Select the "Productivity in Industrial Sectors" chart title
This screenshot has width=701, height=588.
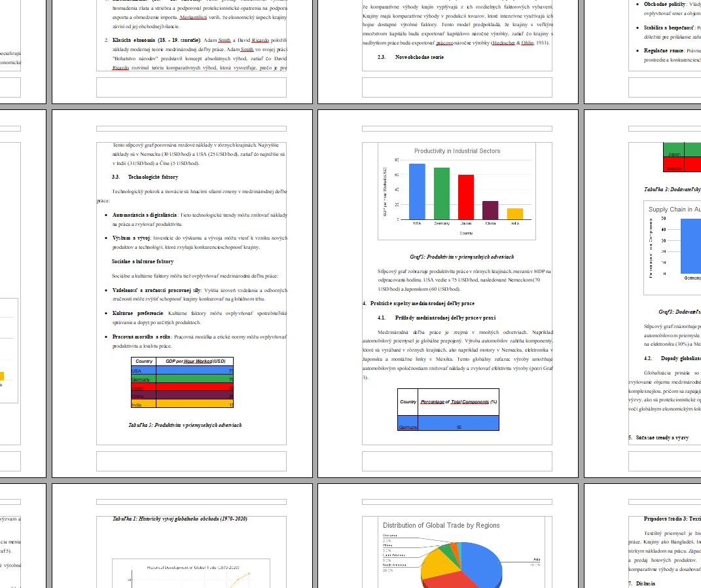coord(457,151)
